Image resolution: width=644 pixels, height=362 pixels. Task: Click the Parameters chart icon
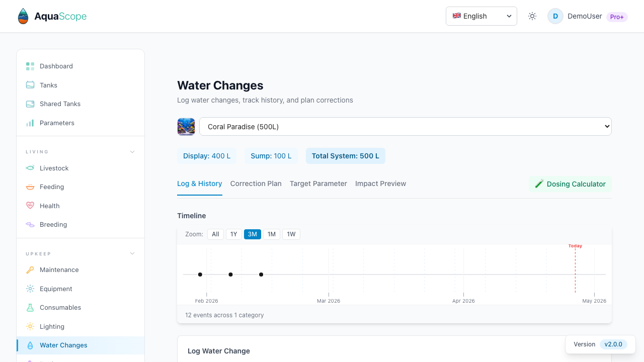click(30, 123)
